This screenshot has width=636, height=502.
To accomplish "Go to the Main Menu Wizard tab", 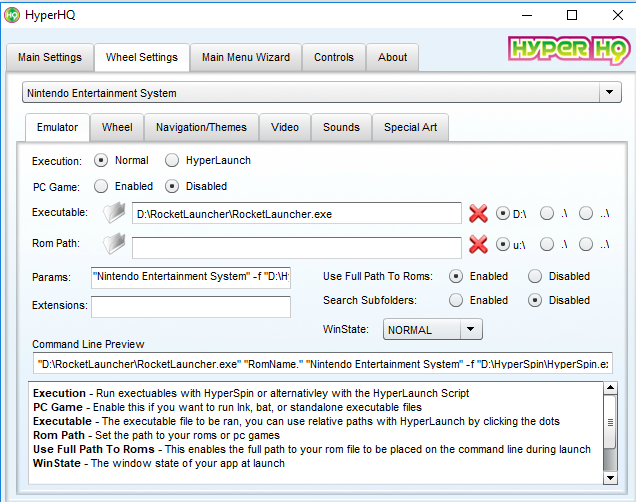I will 245,57.
